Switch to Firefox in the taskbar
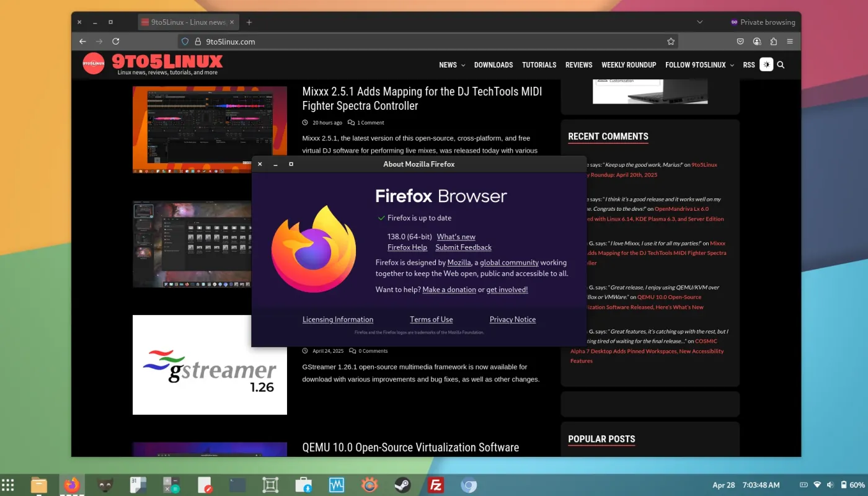868x496 pixels. tap(72, 485)
